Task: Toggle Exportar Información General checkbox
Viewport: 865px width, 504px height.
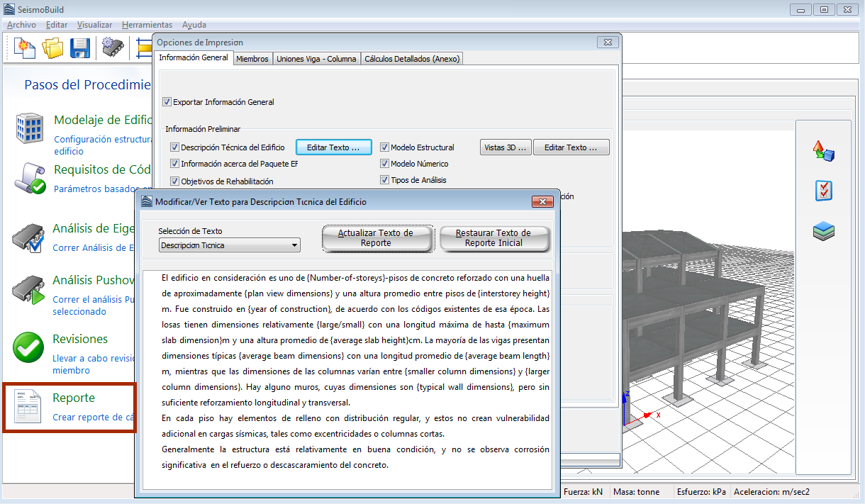Action: pos(167,102)
